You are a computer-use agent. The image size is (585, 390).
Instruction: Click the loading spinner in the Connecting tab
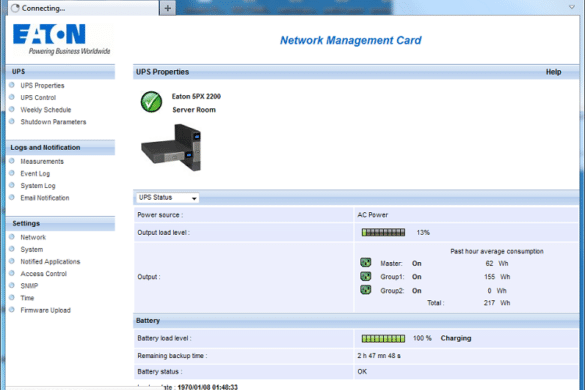(15, 8)
